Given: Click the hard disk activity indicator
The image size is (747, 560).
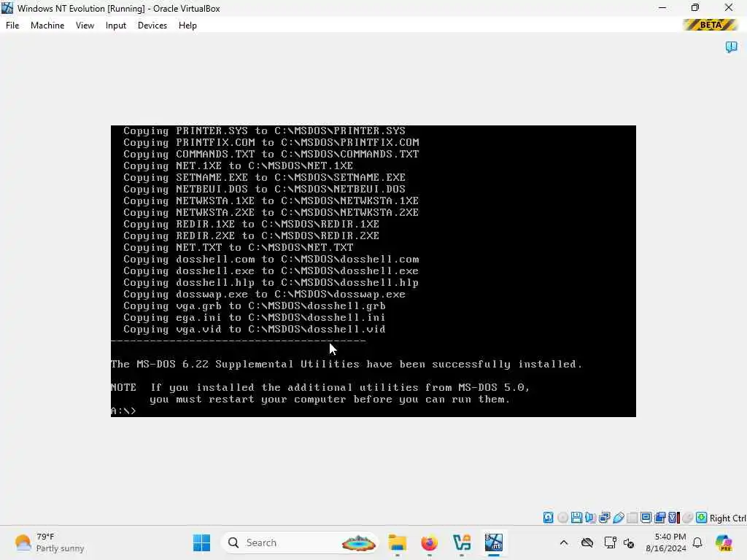Looking at the screenshot, I should (549, 518).
